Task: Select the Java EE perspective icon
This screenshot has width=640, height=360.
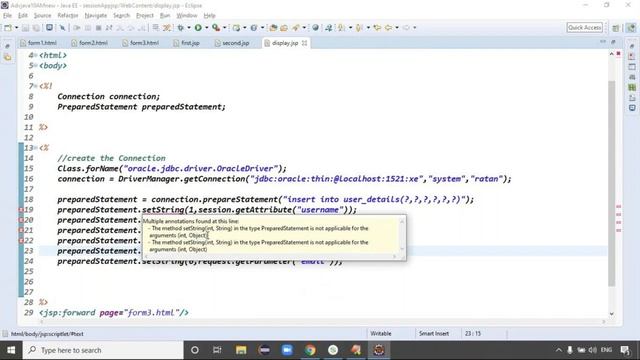Action: pyautogui.click(x=631, y=28)
